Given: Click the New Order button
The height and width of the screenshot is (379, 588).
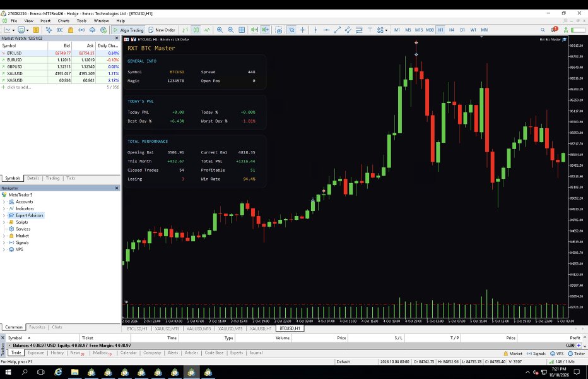Looking at the screenshot, I should [162, 30].
